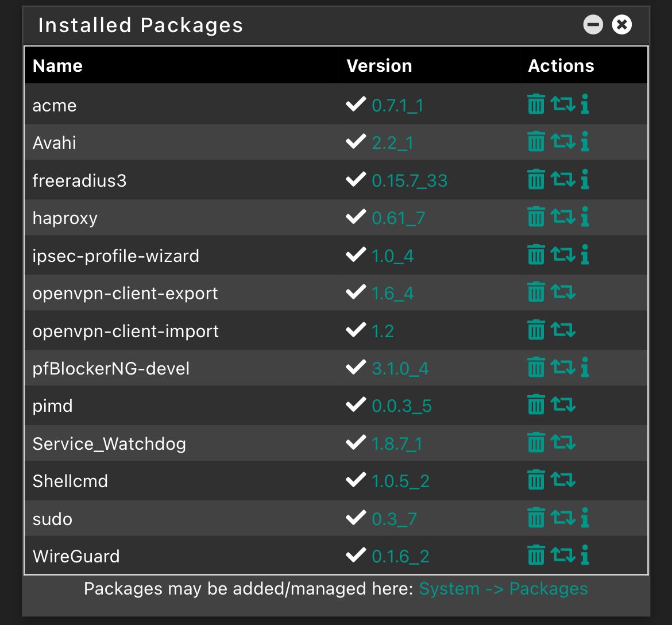Image resolution: width=672 pixels, height=625 pixels.
Task: Remove the Avahi package
Action: tap(536, 141)
